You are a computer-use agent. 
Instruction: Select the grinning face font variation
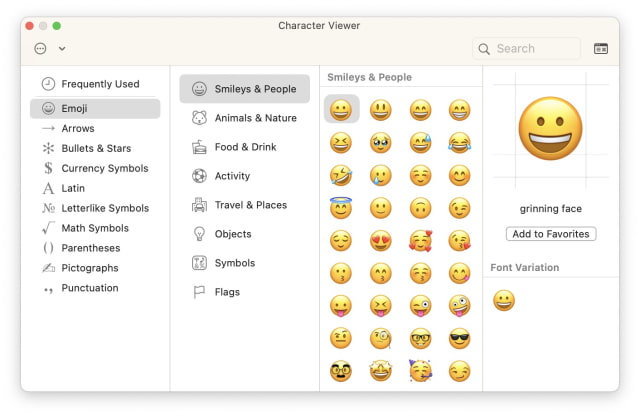pos(504,299)
